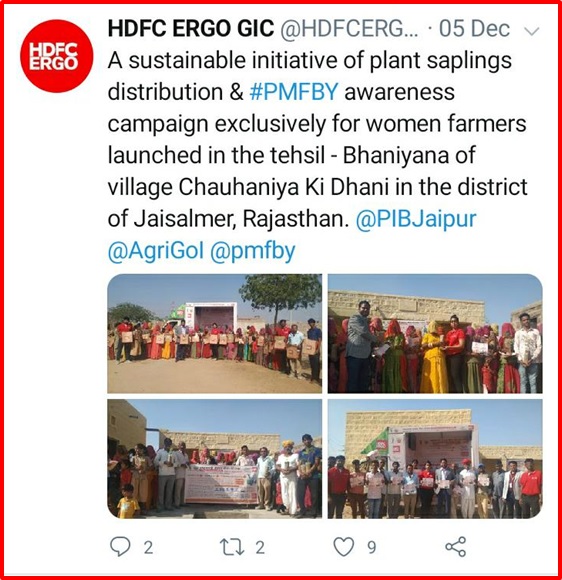Click the @HDFCERG... handle

349,29
